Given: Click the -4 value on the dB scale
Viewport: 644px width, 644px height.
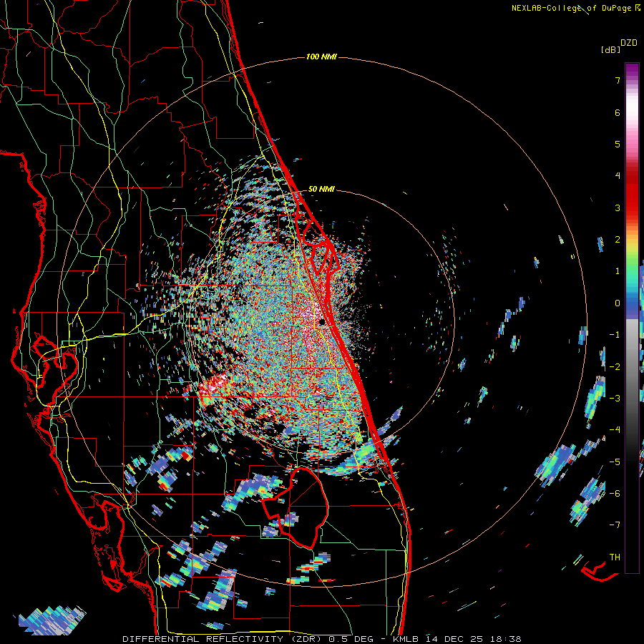Looking at the screenshot, I should [615, 429].
